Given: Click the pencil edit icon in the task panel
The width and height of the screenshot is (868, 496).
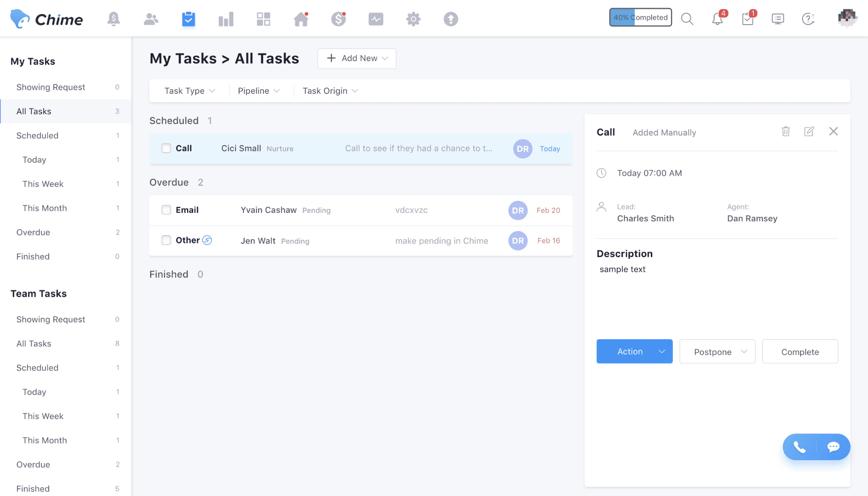Looking at the screenshot, I should [x=809, y=132].
